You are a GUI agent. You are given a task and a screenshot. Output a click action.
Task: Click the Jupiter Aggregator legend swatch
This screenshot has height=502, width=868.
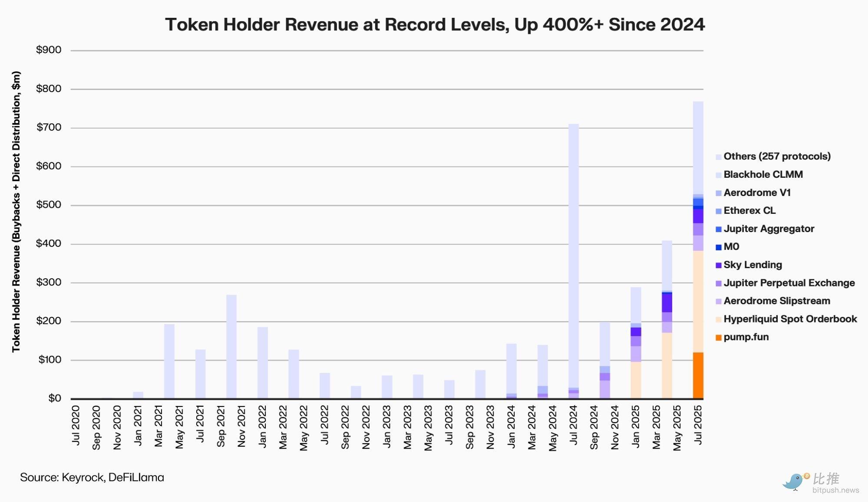pos(718,229)
